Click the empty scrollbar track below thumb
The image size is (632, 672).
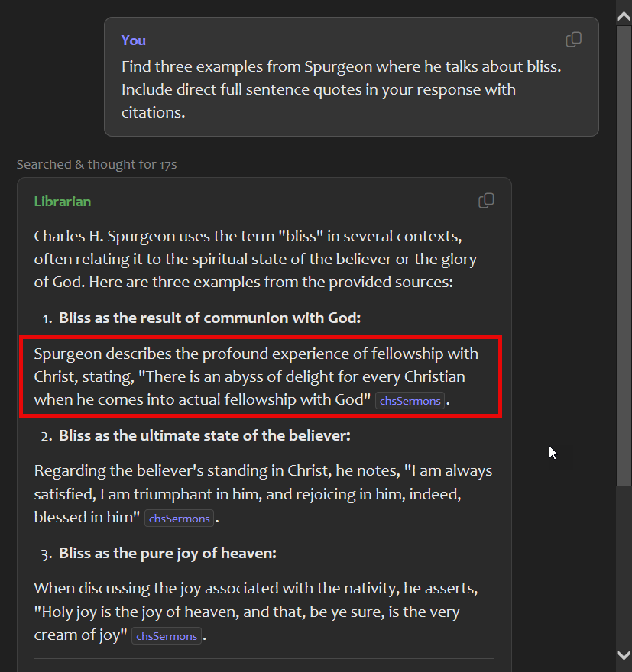(624, 566)
